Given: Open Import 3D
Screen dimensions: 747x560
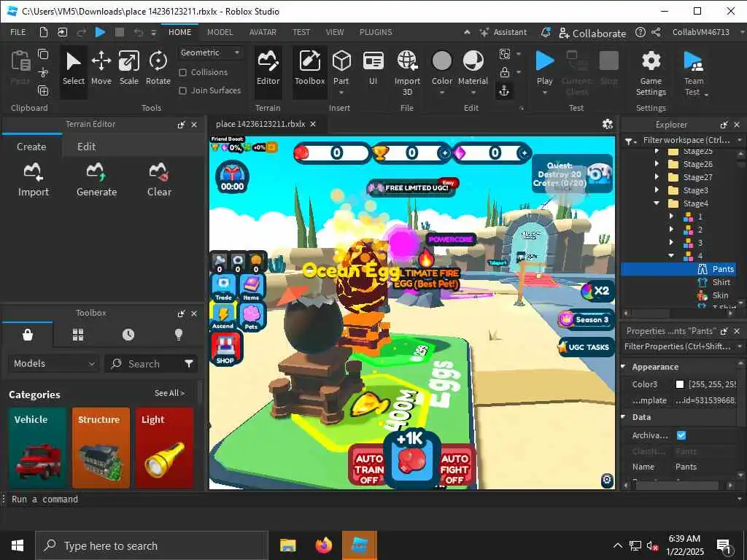Looking at the screenshot, I should (407, 72).
